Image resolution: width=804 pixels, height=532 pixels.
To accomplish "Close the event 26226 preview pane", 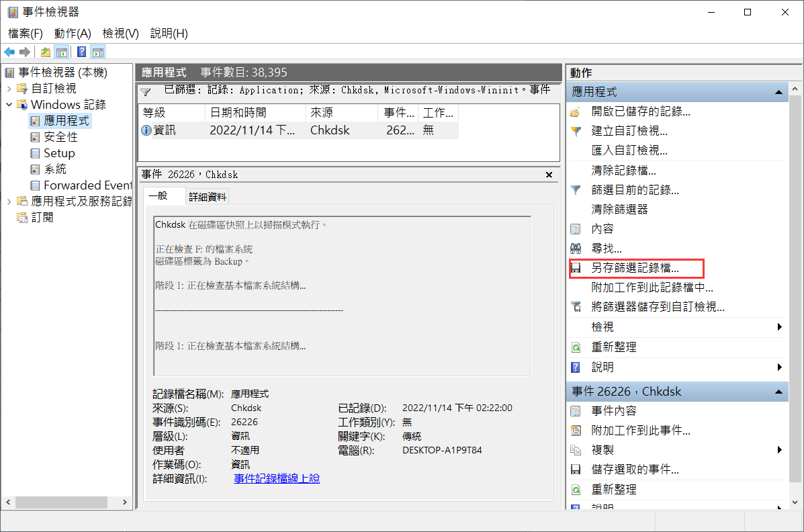I will [x=549, y=175].
